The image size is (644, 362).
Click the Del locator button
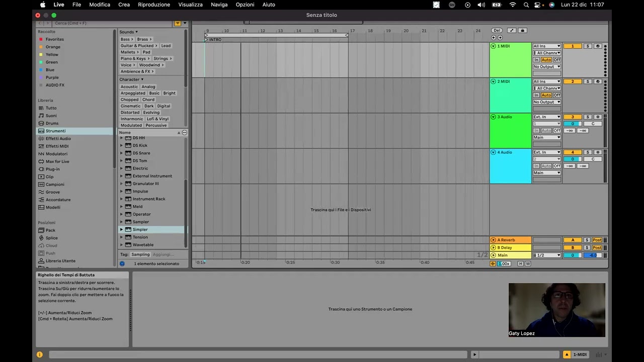(497, 31)
